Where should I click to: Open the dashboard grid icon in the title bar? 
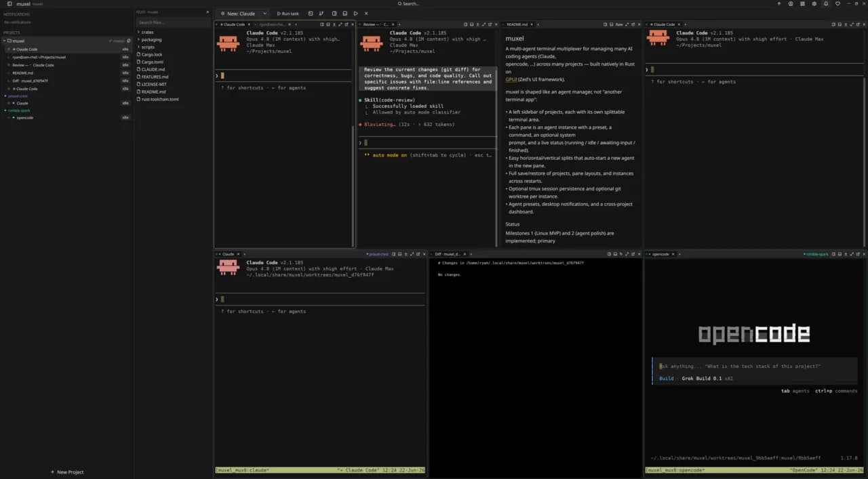[x=802, y=3]
